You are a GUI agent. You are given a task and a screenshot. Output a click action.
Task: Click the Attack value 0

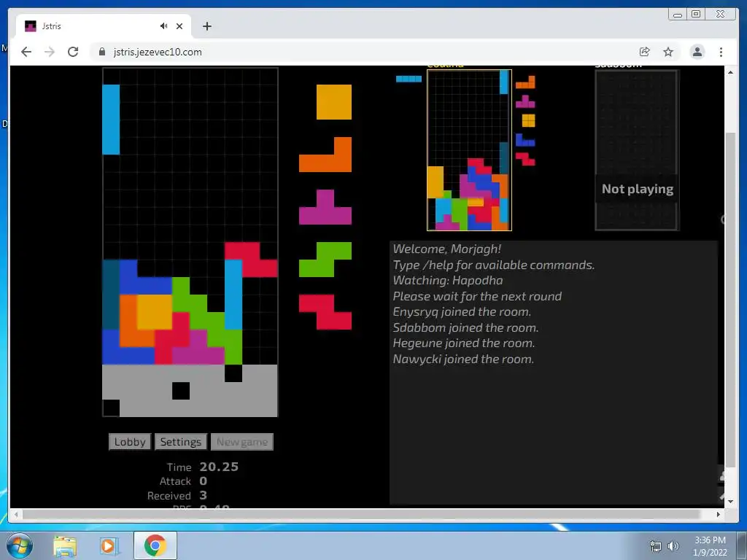204,481
